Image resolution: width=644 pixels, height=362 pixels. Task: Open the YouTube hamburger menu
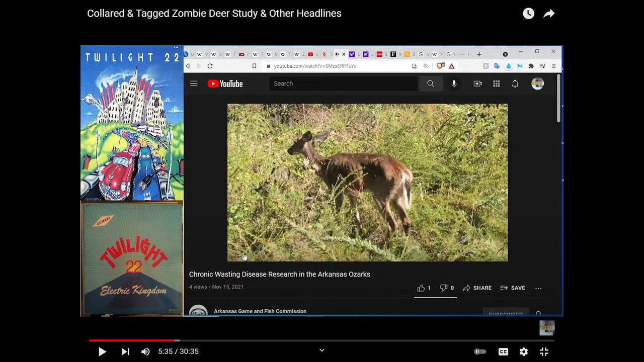click(x=194, y=83)
